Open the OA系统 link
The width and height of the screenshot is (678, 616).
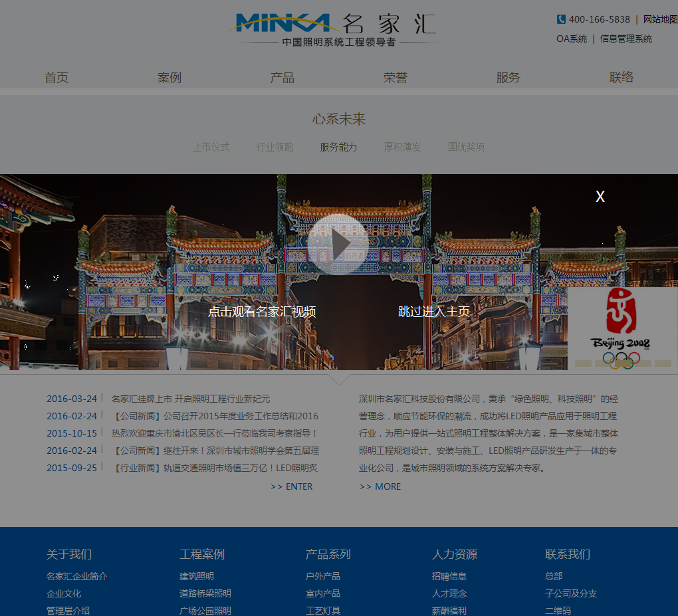[x=571, y=39]
